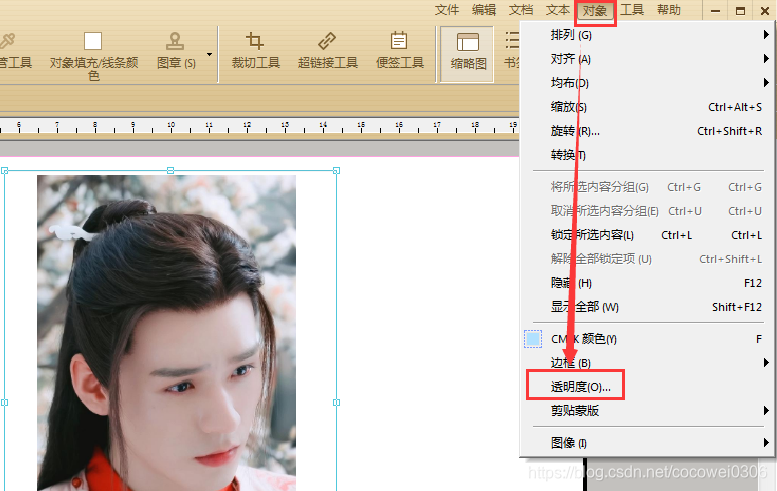The image size is (777, 491).
Task: Open the 文本 menu
Action: [x=558, y=10]
